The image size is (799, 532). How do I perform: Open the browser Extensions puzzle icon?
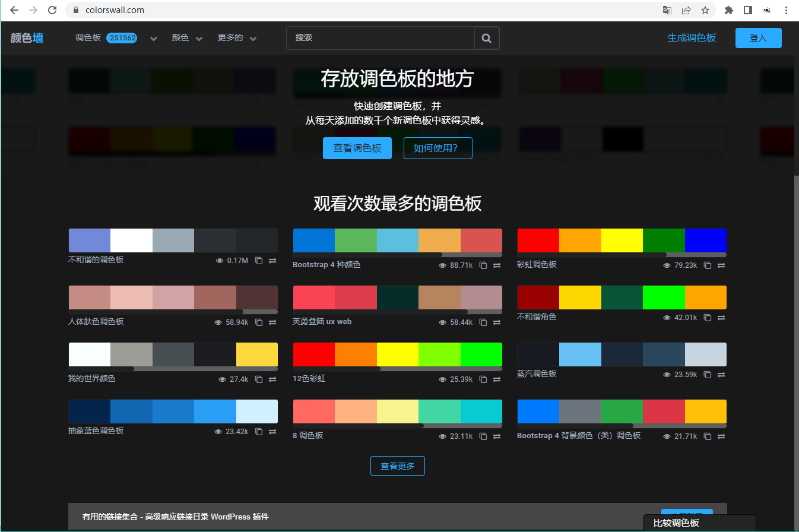click(x=729, y=10)
